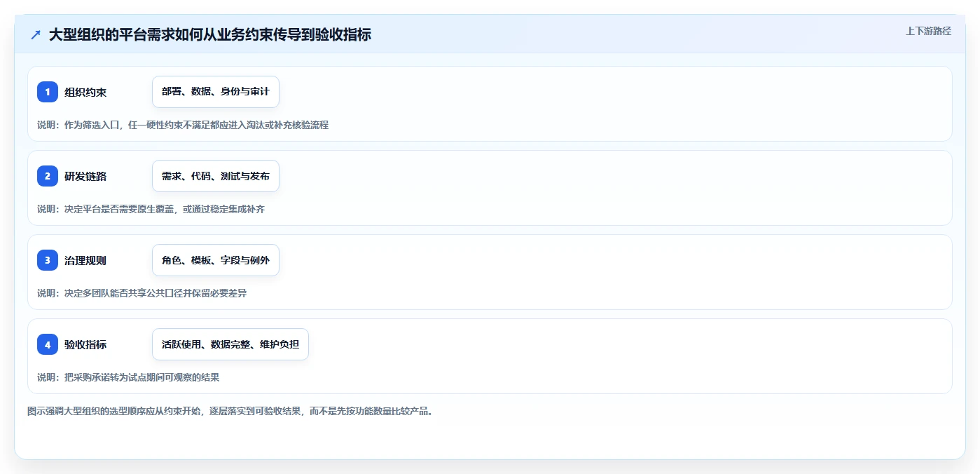
Task: Click the note starting 说明:把采购承诺转为试点
Action: 128,377
